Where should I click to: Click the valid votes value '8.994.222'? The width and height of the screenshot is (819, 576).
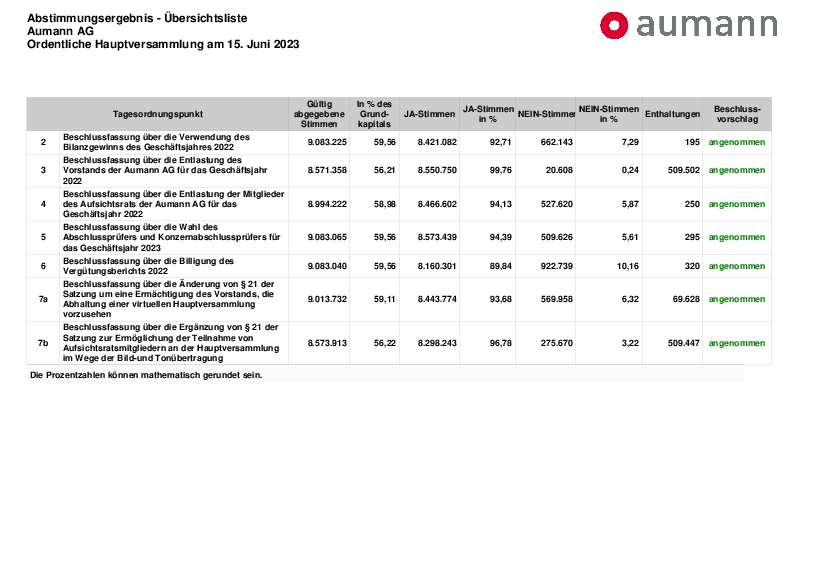(x=327, y=204)
